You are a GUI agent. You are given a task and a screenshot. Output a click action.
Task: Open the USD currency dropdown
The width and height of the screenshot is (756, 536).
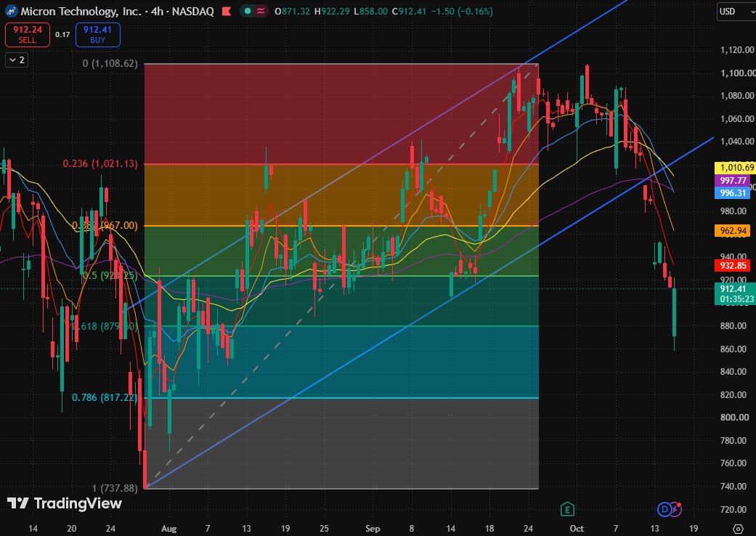736,12
